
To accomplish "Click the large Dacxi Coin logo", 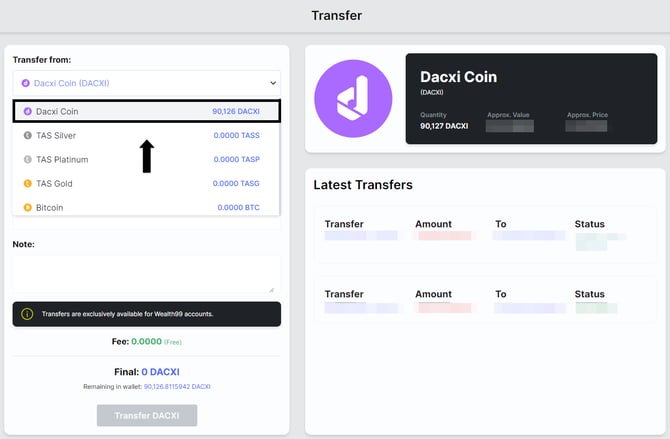I will point(353,98).
